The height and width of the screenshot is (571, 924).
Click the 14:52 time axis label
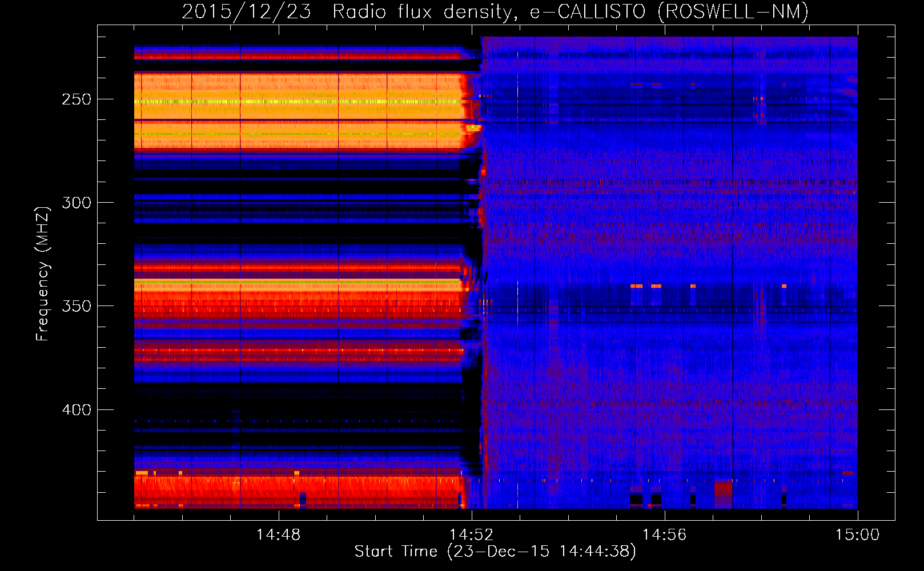point(471,535)
